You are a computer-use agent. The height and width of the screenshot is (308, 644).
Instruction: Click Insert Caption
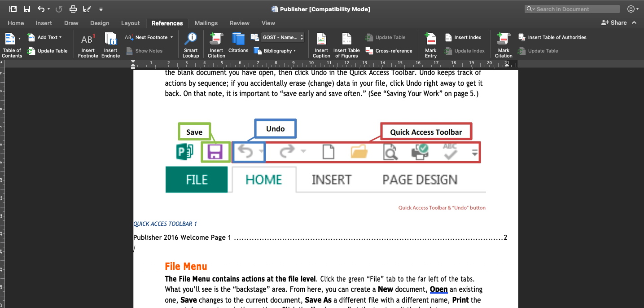[x=321, y=45]
